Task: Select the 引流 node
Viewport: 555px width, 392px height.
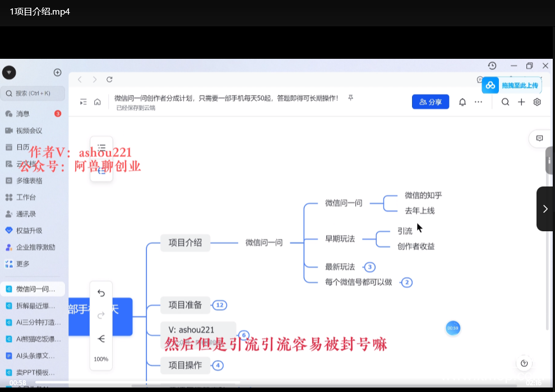Action: [x=405, y=231]
